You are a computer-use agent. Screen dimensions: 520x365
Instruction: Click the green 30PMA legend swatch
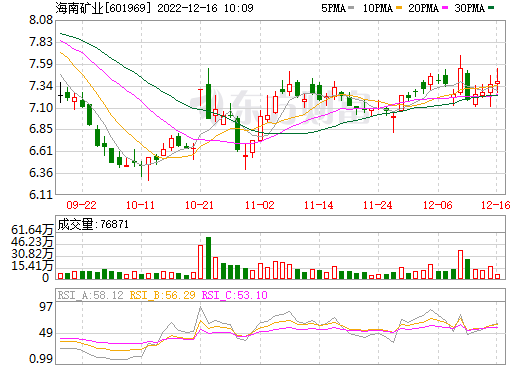tap(491, 8)
